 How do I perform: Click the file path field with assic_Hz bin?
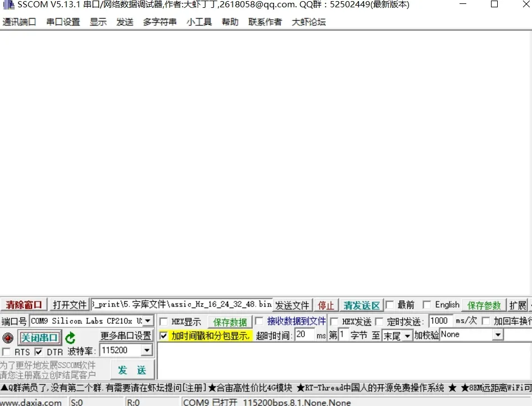(x=182, y=304)
